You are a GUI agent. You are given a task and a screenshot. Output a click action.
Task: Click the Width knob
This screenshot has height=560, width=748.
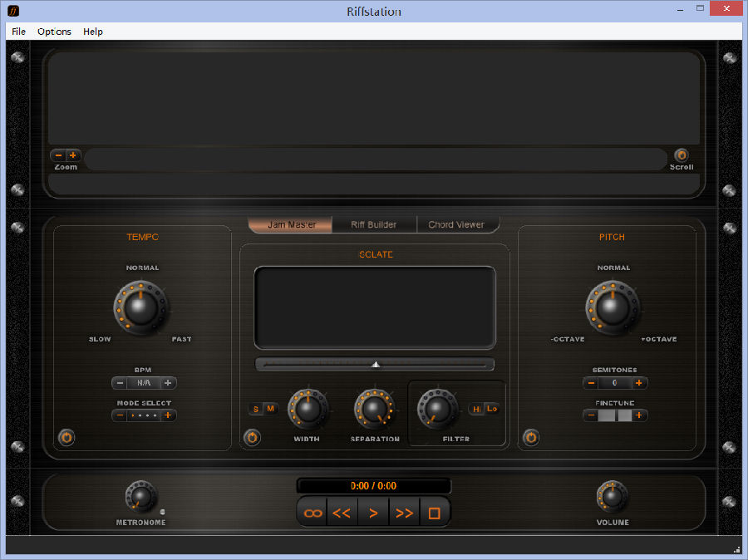tap(308, 408)
